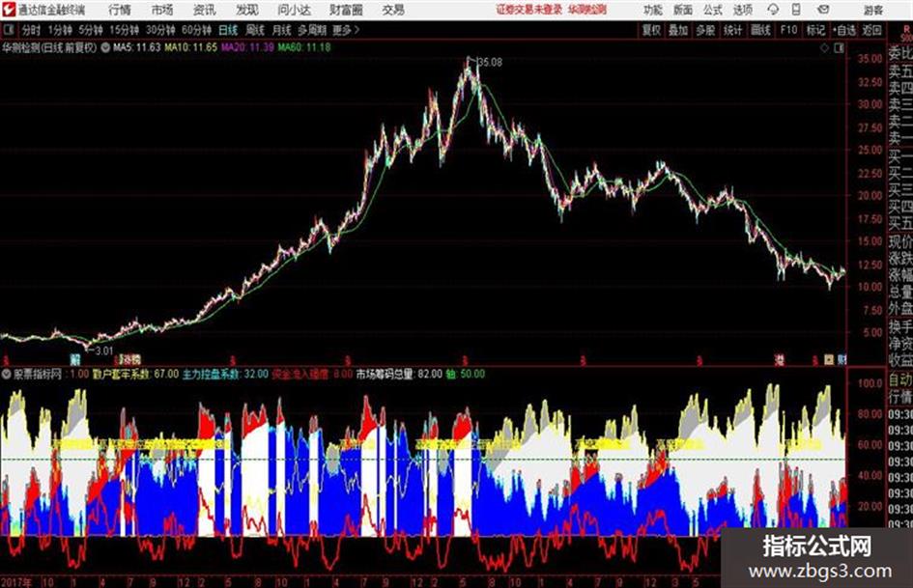Click the 标记 mark toolbar button

[x=815, y=30]
